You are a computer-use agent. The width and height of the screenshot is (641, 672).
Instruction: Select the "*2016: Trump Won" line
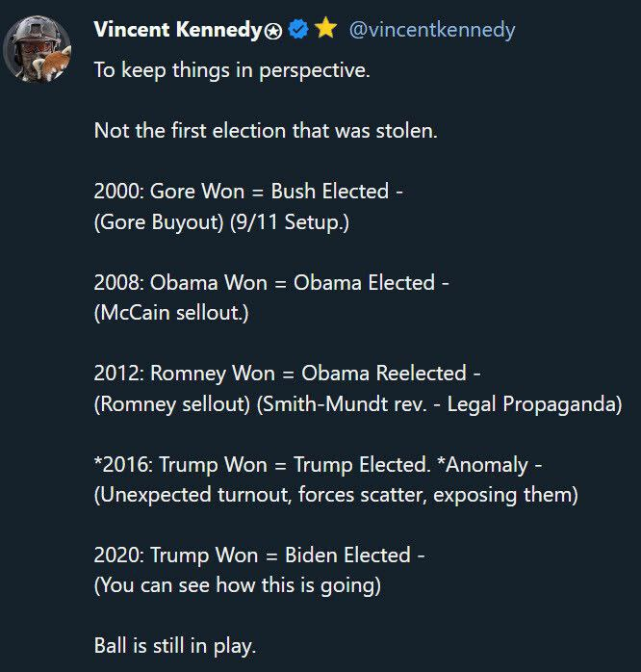pos(318,464)
